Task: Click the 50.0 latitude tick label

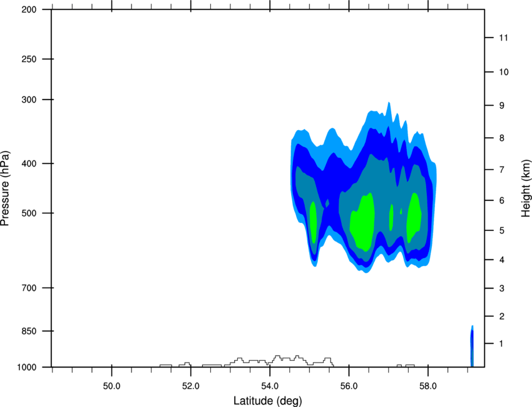Action: (111, 386)
